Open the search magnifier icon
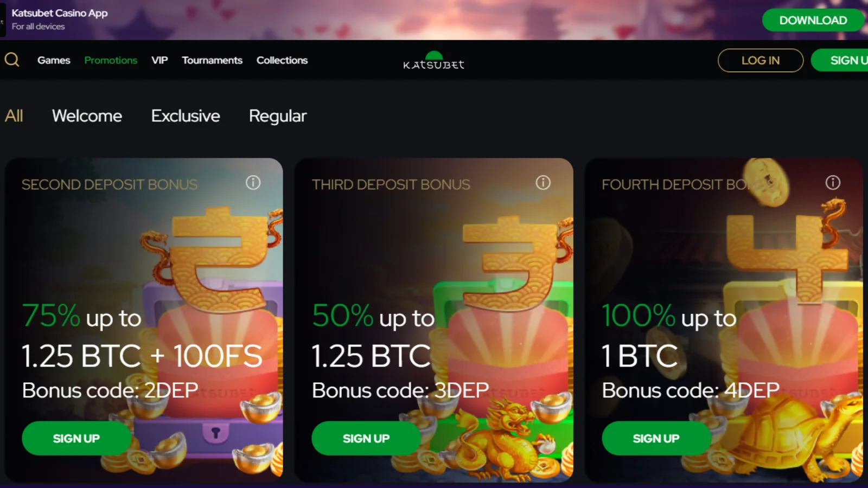Image resolution: width=868 pixels, height=488 pixels. point(12,60)
